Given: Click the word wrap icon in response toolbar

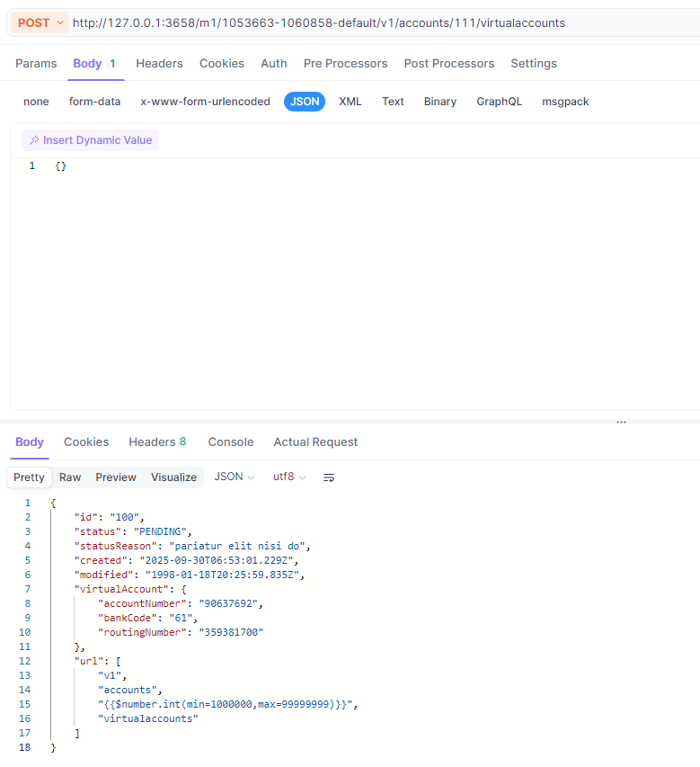Looking at the screenshot, I should 329,477.
